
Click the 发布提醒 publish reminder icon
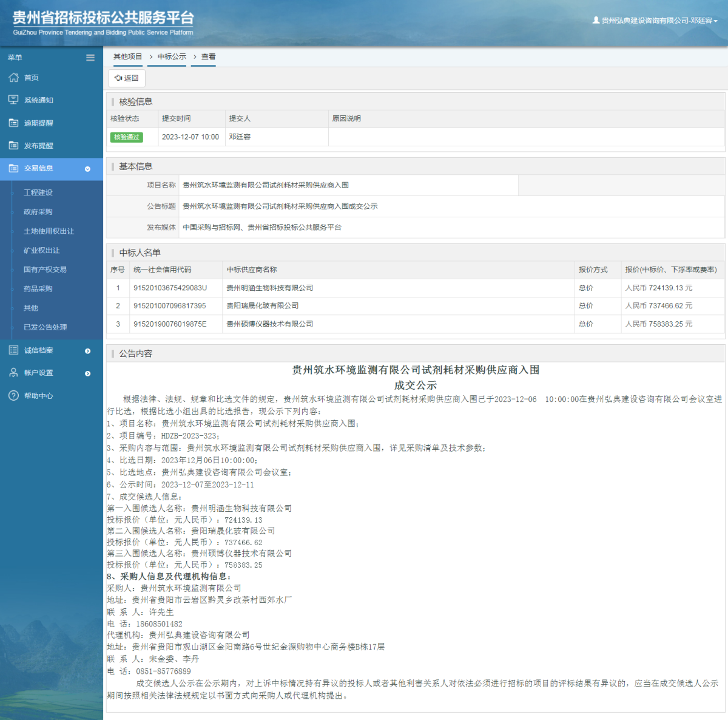[13, 146]
